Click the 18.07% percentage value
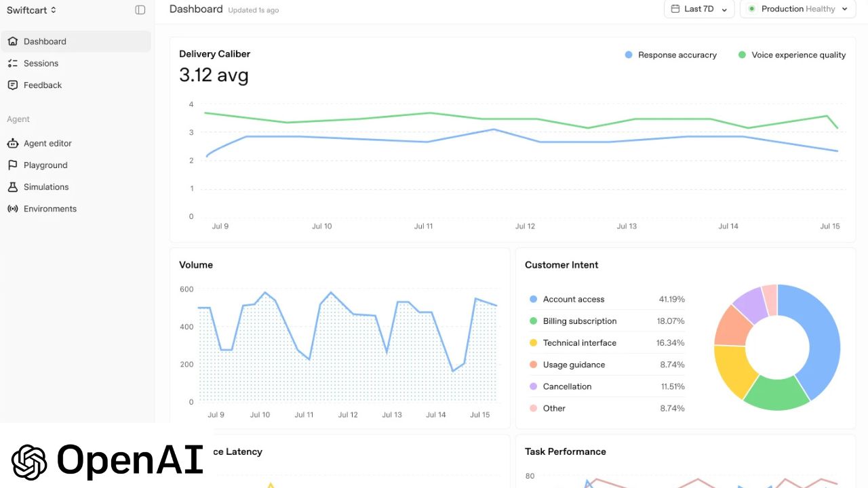The width and height of the screenshot is (868, 488). click(x=671, y=321)
